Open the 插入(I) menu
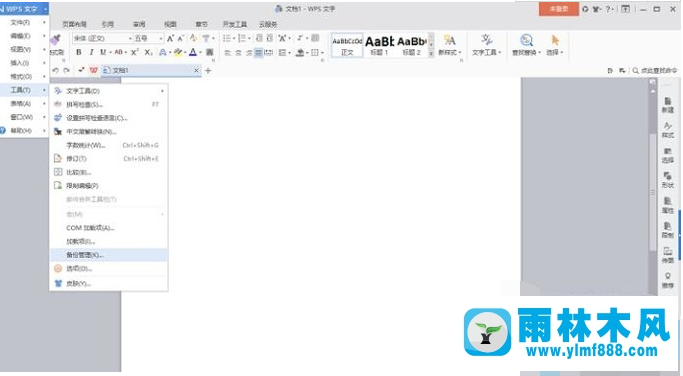 [x=24, y=63]
